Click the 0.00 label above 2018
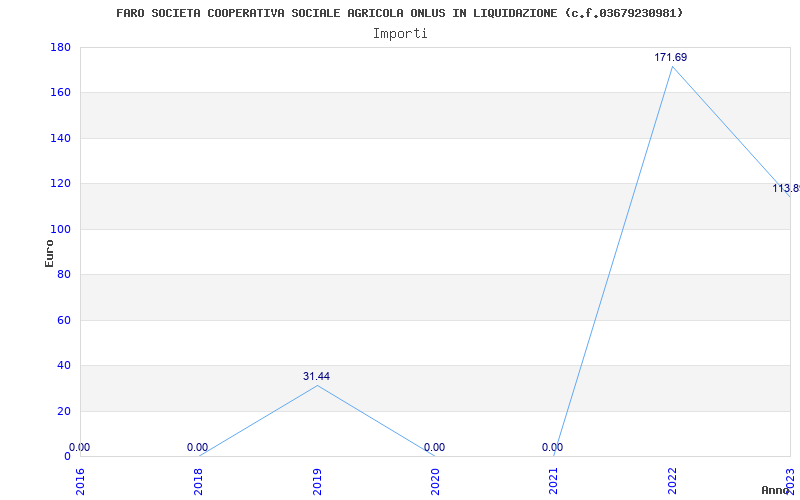 click(197, 447)
